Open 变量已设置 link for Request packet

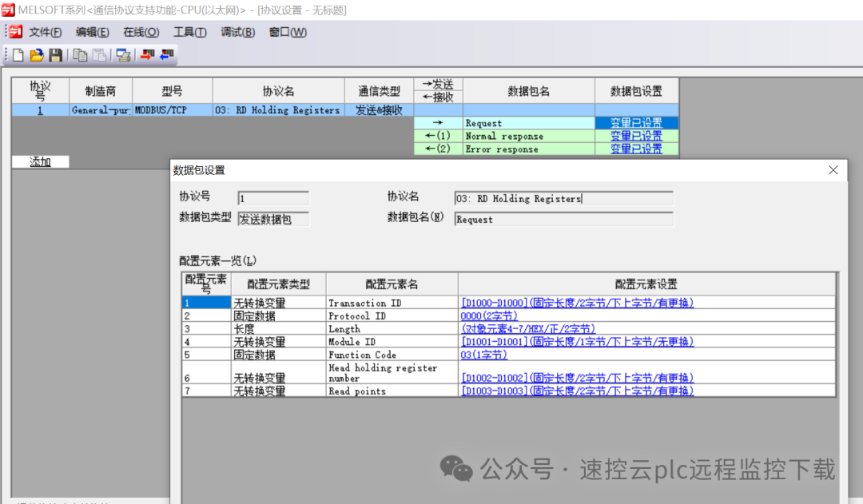[636, 123]
